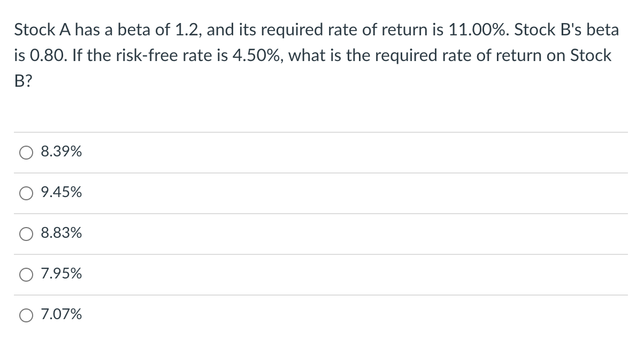Click the 8.39% answer label text

(62, 153)
